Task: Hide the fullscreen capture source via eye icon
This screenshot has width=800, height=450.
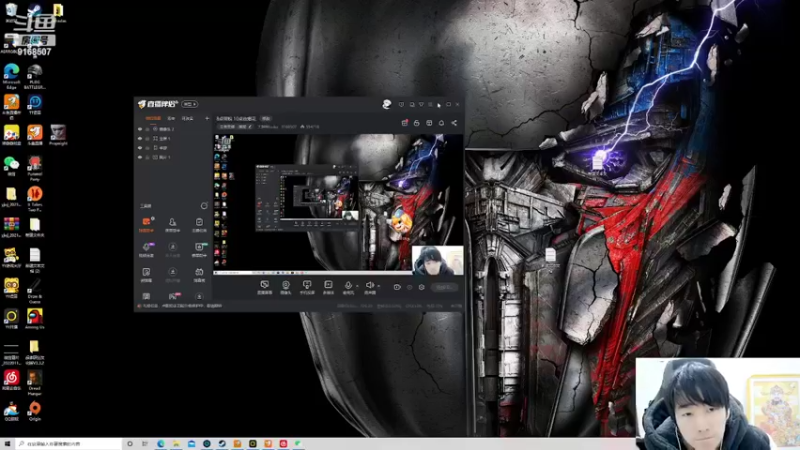Action: [x=140, y=138]
